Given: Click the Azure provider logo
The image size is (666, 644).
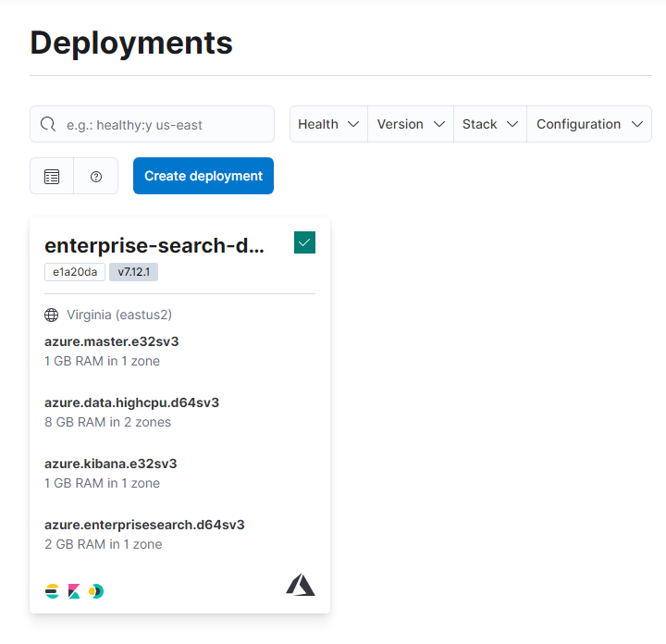Looking at the screenshot, I should tap(301, 585).
